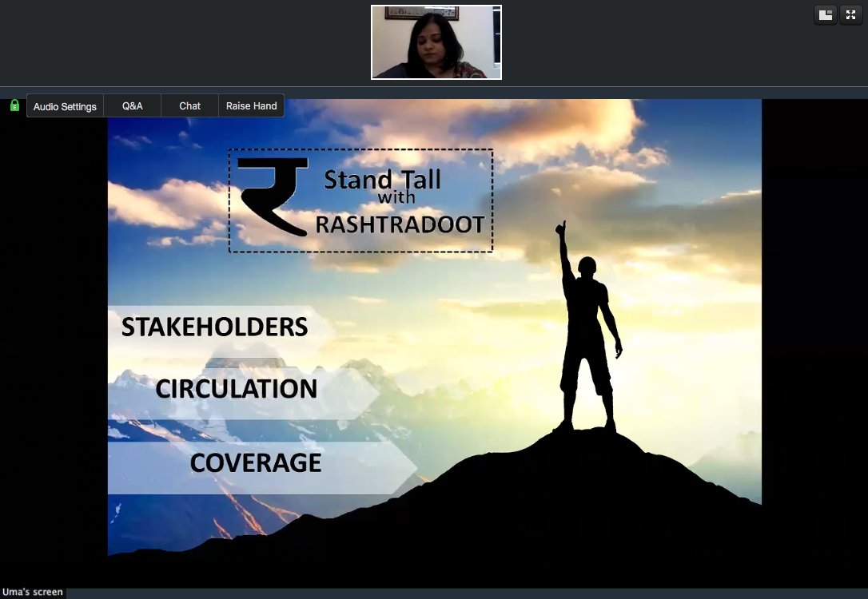Click Raise Hand button
The image size is (868, 599).
click(x=251, y=106)
